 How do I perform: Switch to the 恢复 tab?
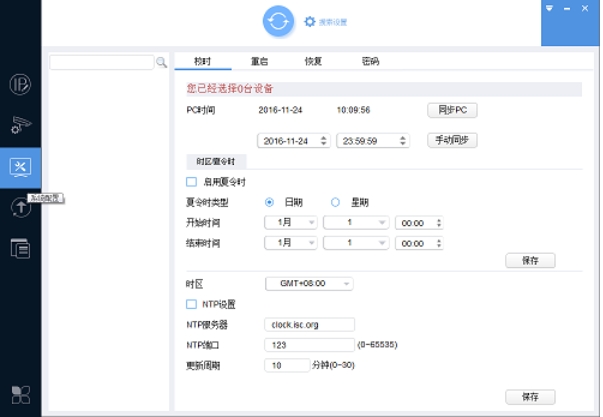(313, 61)
